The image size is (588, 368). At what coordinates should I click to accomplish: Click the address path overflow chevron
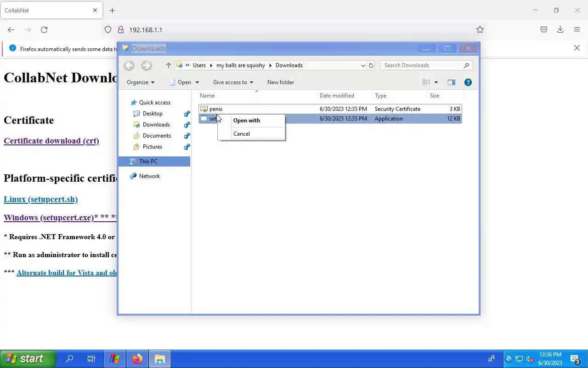click(x=187, y=65)
